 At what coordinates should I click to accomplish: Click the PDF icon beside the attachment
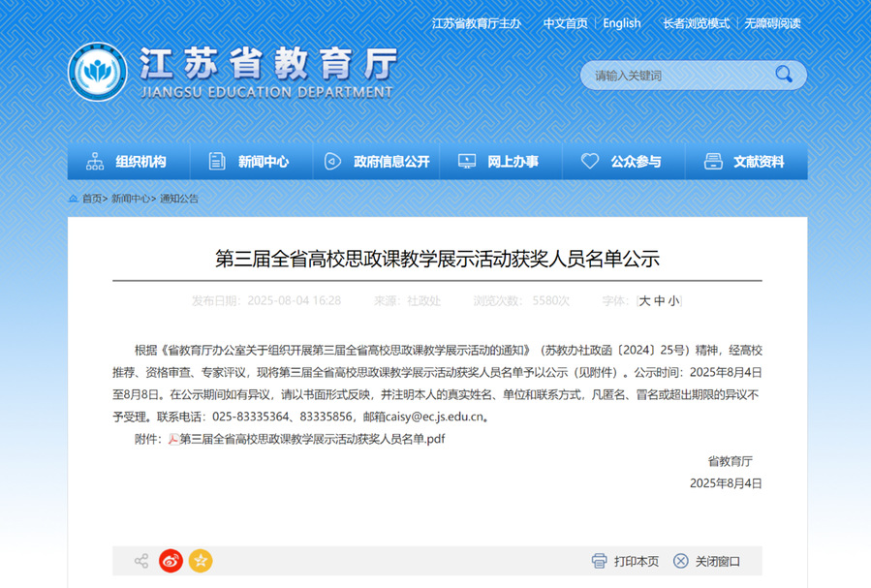(x=173, y=439)
